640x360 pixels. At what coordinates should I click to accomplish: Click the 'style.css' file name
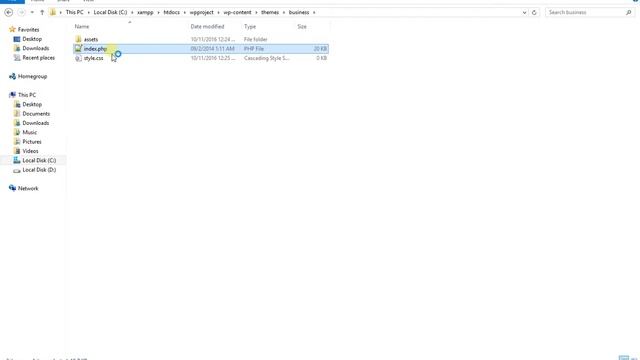point(93,58)
